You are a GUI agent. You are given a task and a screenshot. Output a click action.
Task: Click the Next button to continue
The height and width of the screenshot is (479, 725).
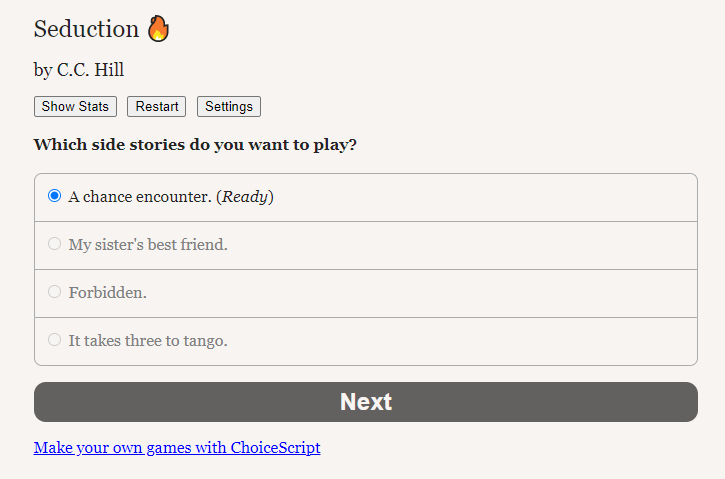pyautogui.click(x=366, y=402)
